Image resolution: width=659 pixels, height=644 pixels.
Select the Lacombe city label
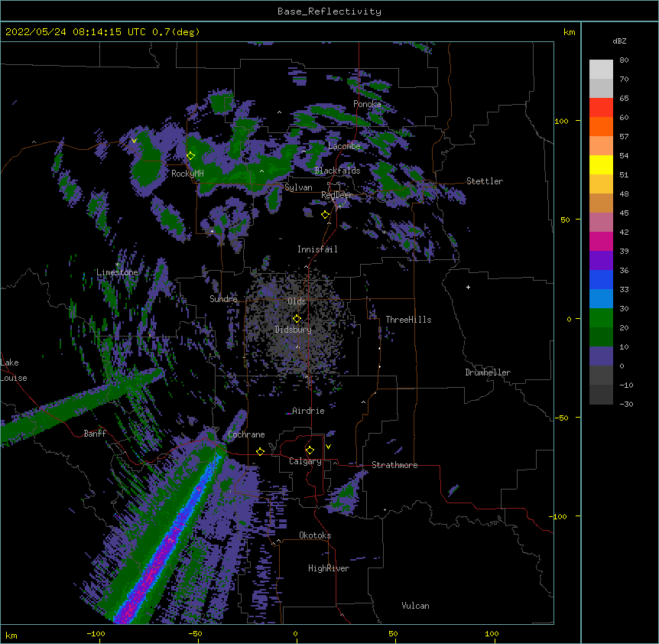click(344, 146)
